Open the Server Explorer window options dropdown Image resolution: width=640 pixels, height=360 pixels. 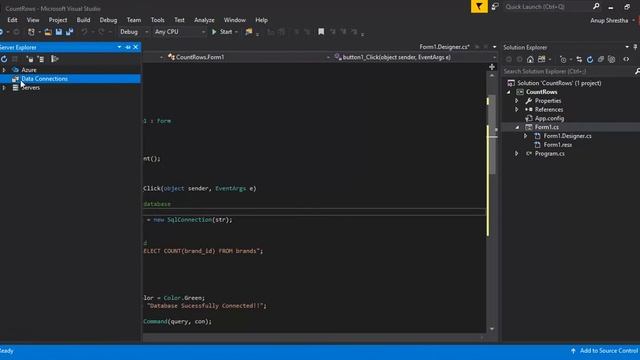click(x=119, y=47)
